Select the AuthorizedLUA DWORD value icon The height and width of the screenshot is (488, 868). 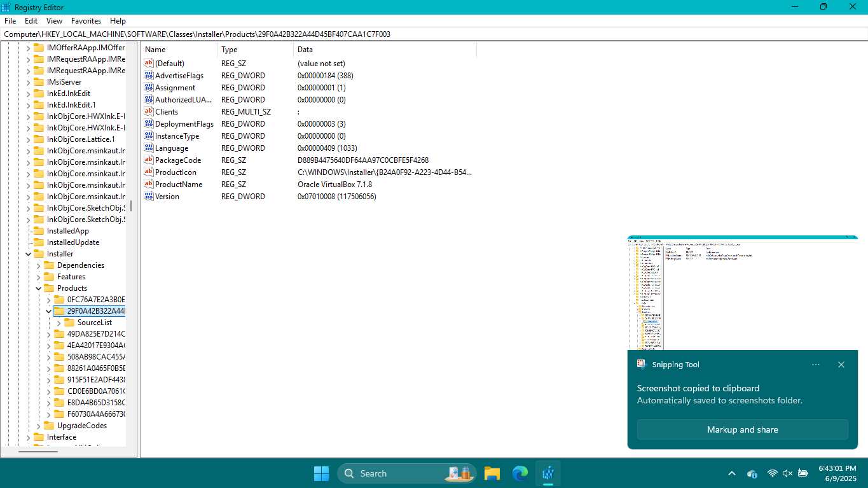pyautogui.click(x=149, y=100)
